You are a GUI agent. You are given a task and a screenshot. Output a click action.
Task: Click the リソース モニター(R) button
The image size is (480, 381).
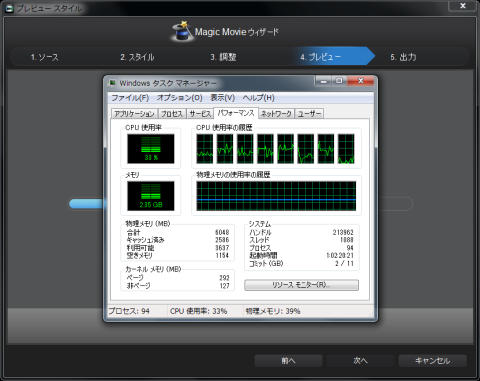pyautogui.click(x=301, y=285)
